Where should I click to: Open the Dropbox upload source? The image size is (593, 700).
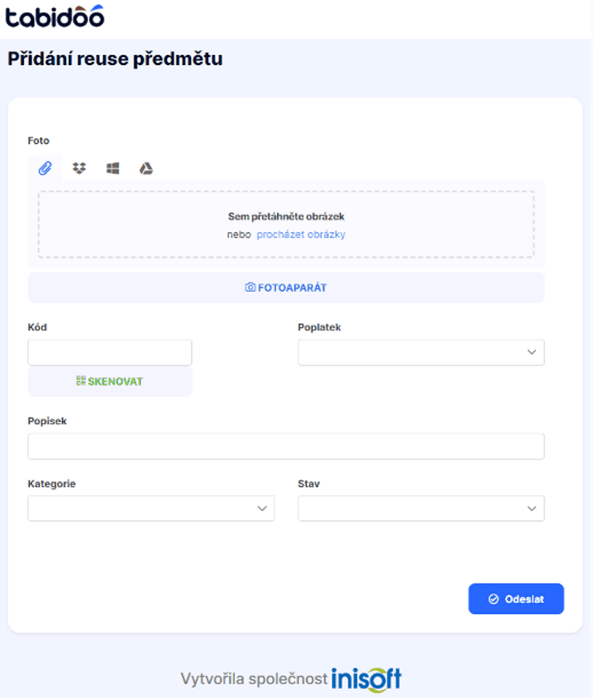pos(79,168)
